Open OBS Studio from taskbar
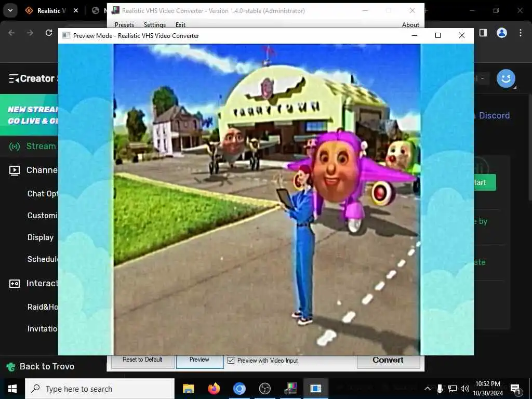The height and width of the screenshot is (399, 532). pyautogui.click(x=264, y=389)
